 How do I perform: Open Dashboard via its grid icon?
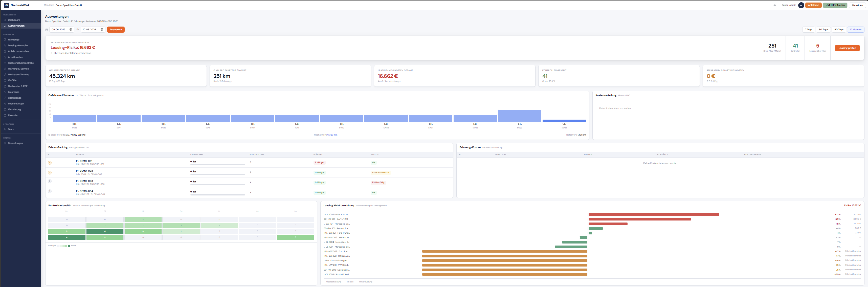5,20
